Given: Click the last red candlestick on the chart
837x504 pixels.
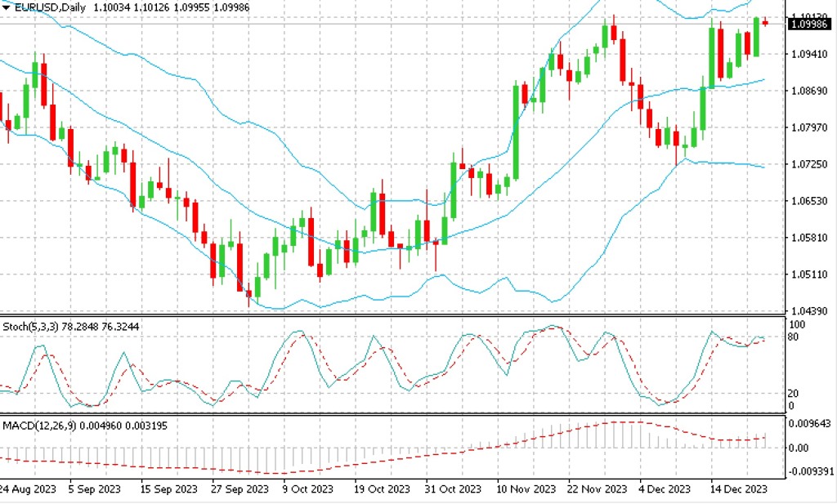Looking at the screenshot, I should 765,22.
